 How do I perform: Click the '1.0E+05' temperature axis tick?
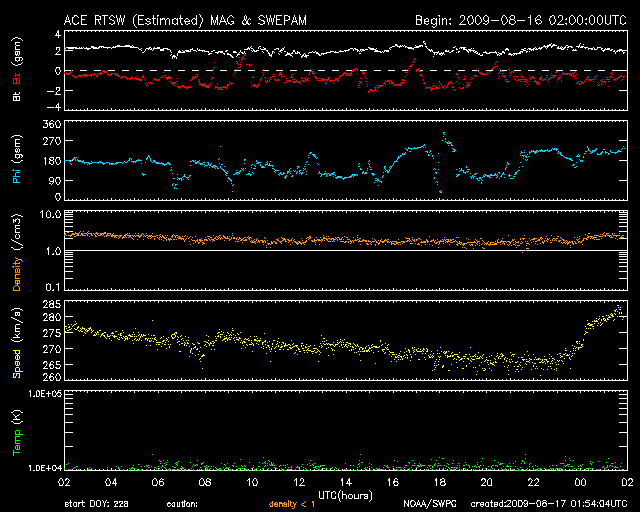click(x=45, y=394)
